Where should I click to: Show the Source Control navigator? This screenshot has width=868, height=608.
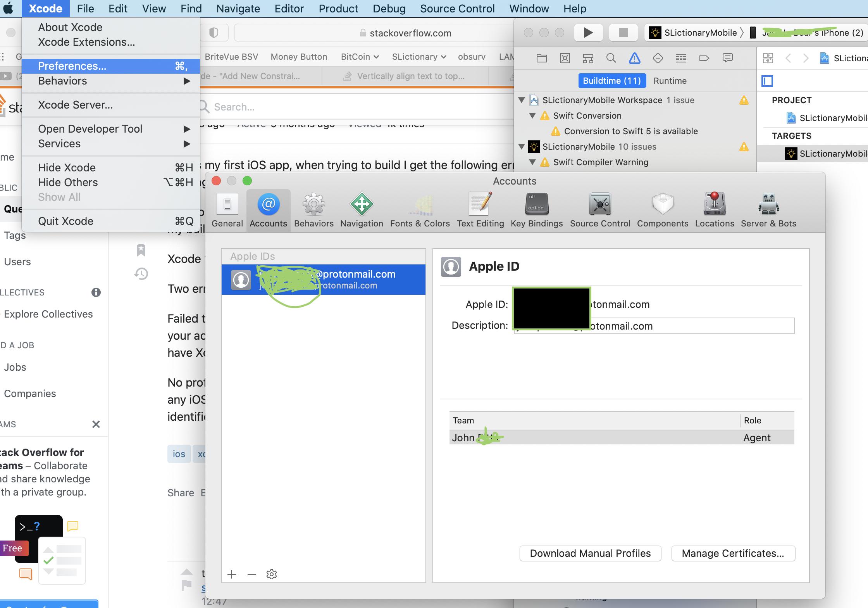click(x=565, y=58)
